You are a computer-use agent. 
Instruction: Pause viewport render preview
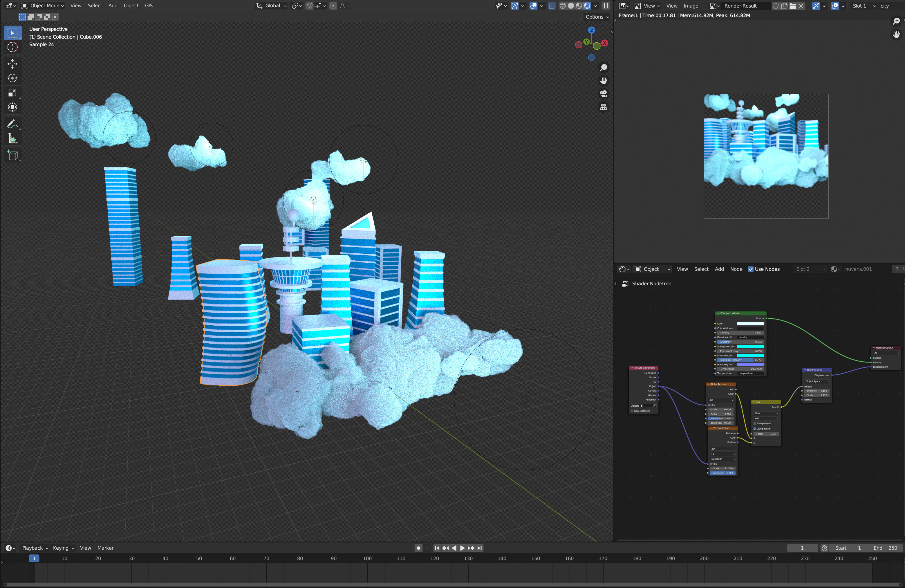606,6
